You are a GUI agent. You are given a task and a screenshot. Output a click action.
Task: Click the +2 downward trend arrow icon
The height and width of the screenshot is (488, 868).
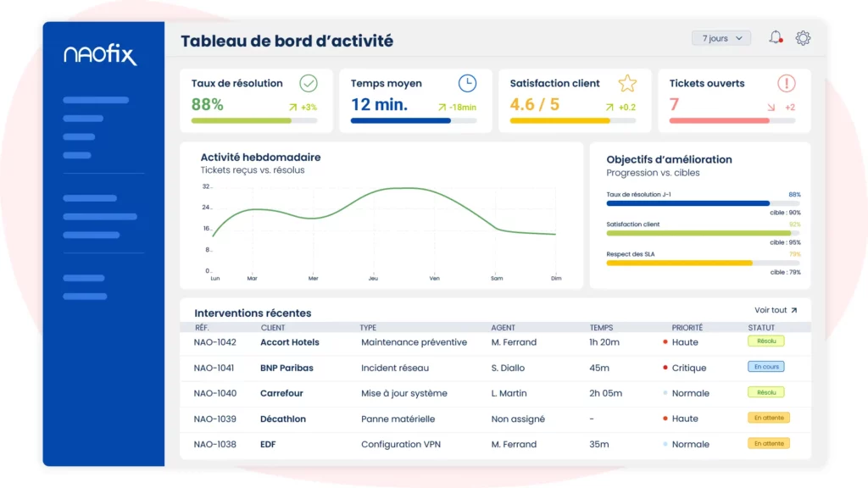point(771,108)
